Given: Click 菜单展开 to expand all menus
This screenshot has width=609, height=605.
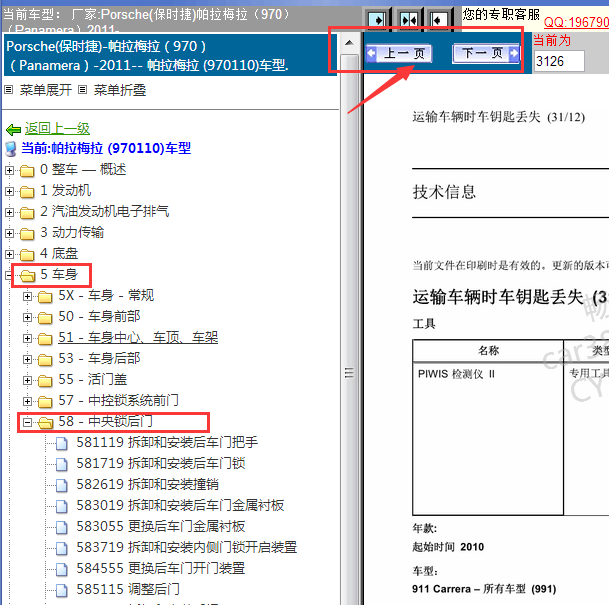Looking at the screenshot, I should click(46, 90).
